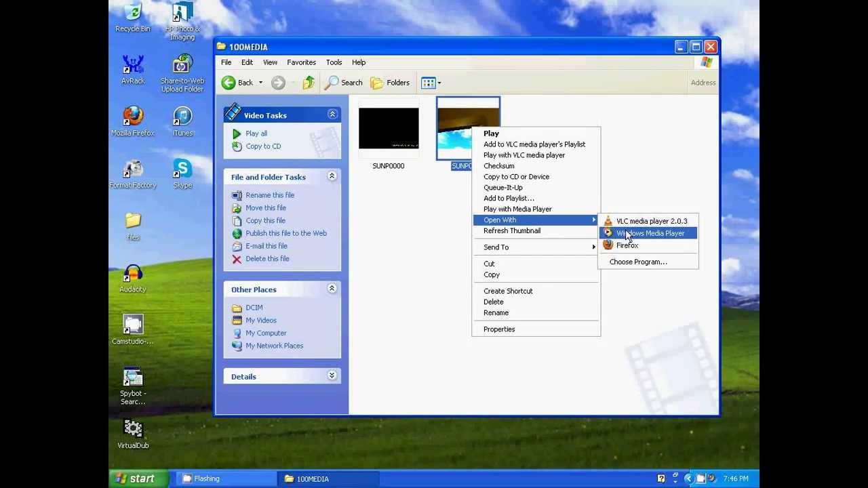Screen dimensions: 868x488
Task: Switch to Flashing taskbar window
Action: pos(226,479)
